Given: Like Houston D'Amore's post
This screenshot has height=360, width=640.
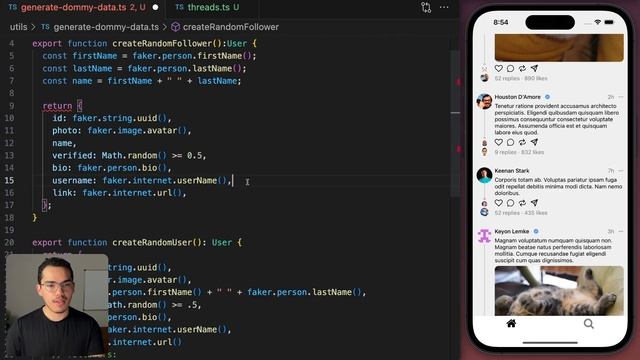Looking at the screenshot, I should click(498, 142).
